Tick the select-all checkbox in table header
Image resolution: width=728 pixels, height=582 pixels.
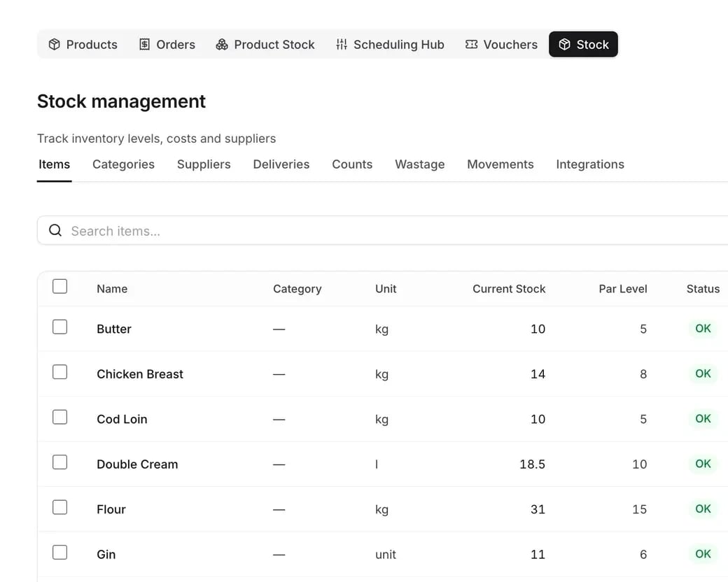click(60, 286)
